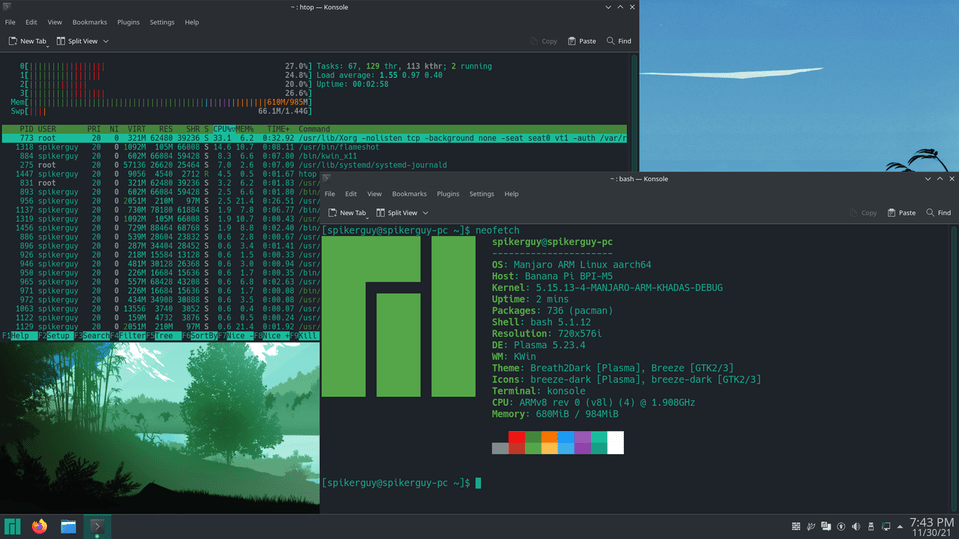The image size is (959, 539).
Task: Click Split View icon in htop Konsole window
Action: (x=61, y=41)
